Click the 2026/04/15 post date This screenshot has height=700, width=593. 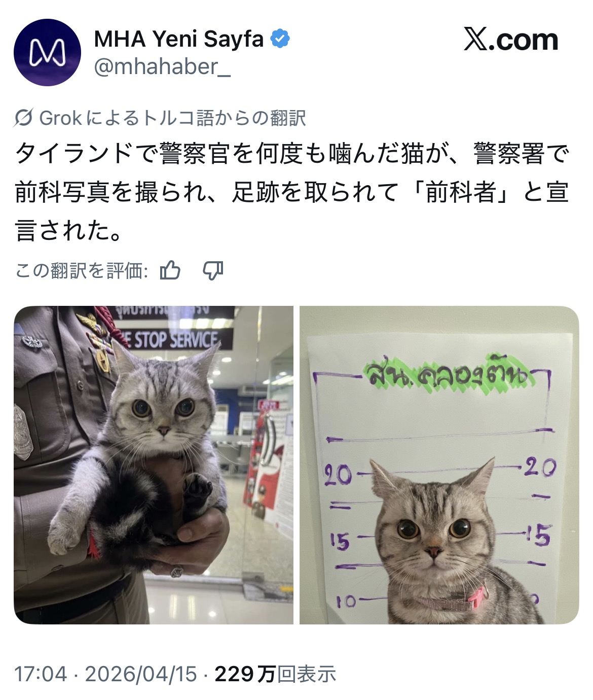141,674
